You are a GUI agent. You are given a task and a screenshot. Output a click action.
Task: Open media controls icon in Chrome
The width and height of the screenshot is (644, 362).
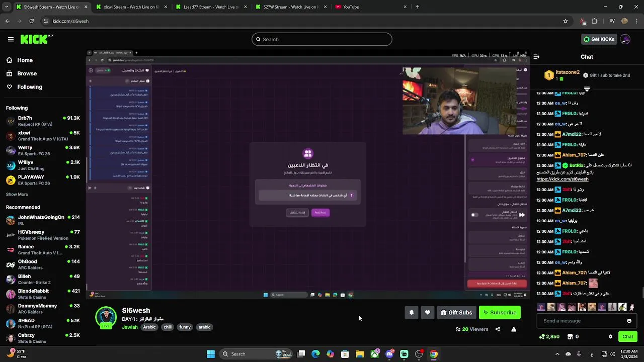pyautogui.click(x=612, y=21)
